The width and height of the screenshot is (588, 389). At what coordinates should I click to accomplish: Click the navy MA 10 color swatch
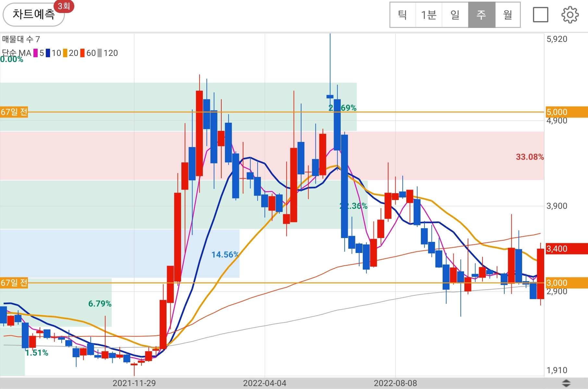coord(48,53)
